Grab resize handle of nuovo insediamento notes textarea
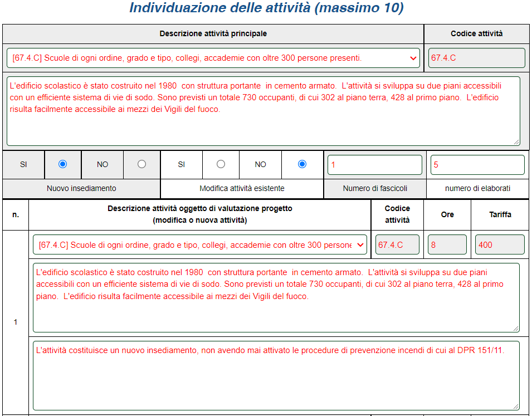Screen dimensions: 532x416 516,407
